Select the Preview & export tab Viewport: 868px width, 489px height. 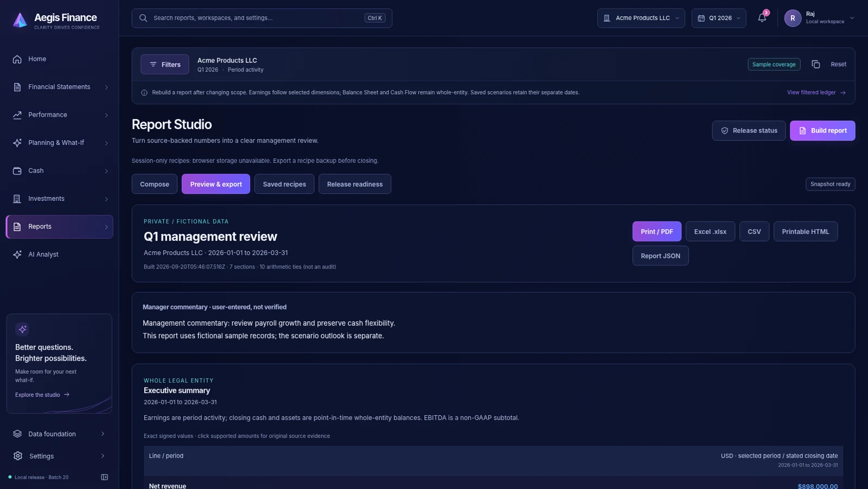click(x=216, y=184)
